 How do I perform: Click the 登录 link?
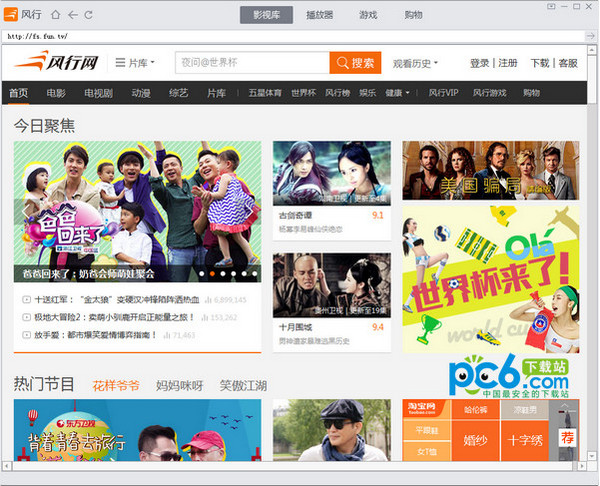click(x=479, y=63)
